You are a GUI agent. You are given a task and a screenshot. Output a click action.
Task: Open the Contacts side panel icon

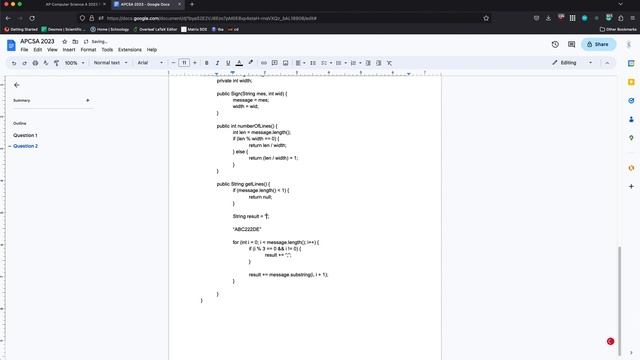click(x=631, y=119)
